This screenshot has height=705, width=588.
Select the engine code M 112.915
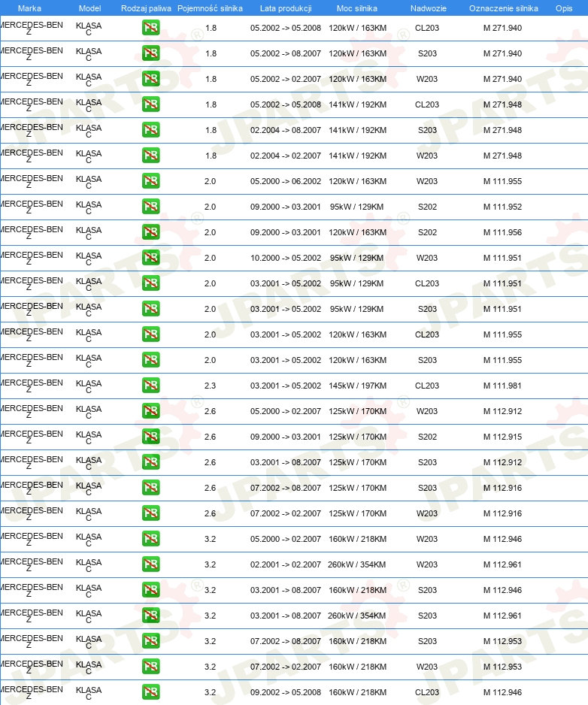point(502,437)
